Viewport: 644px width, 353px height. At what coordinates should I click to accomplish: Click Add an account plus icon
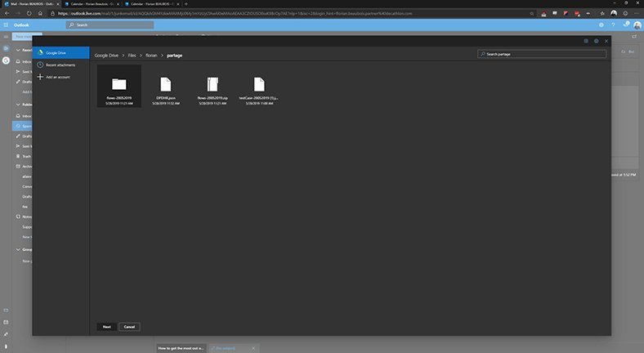tap(40, 77)
